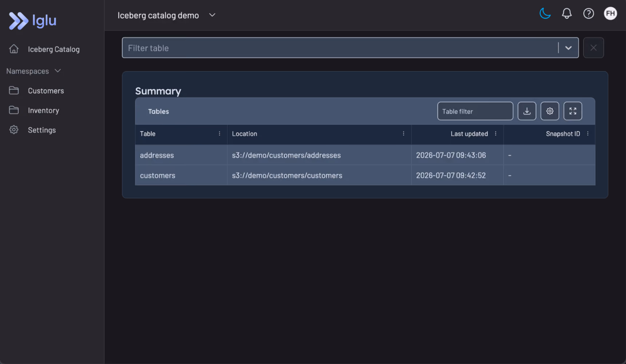The image size is (626, 364).
Task: Open the Location column options menu
Action: [403, 134]
